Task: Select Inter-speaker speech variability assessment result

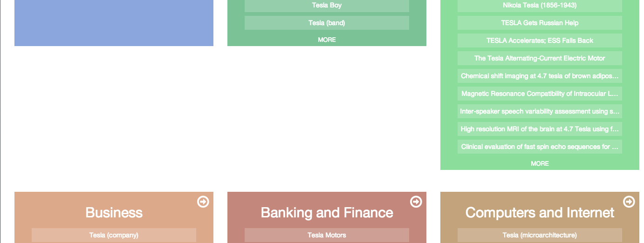Action: (540, 111)
